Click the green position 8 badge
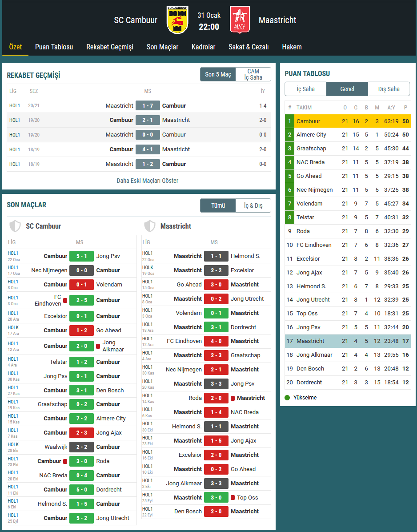Screen dimensions: 417x532 coord(289,217)
